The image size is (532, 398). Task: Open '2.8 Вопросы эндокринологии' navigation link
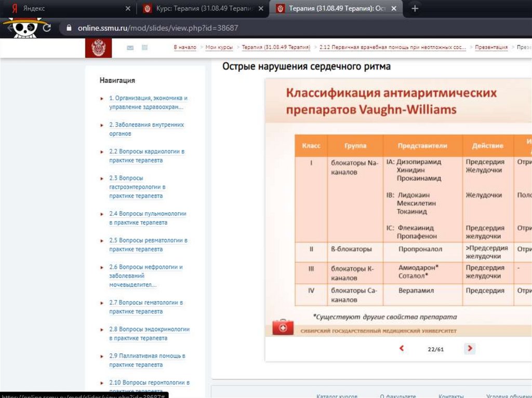tap(149, 334)
